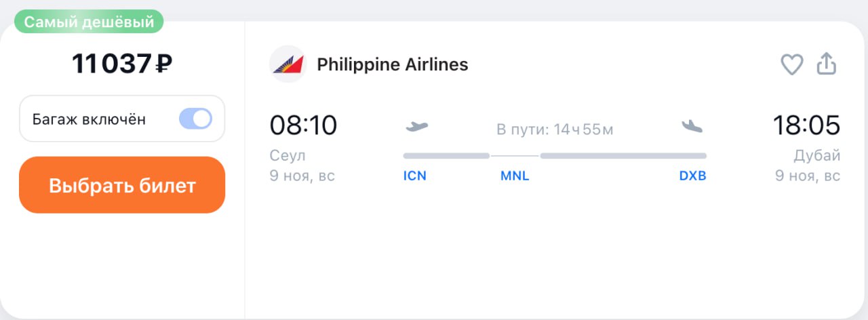Open the ICN airport code link

tap(414, 176)
